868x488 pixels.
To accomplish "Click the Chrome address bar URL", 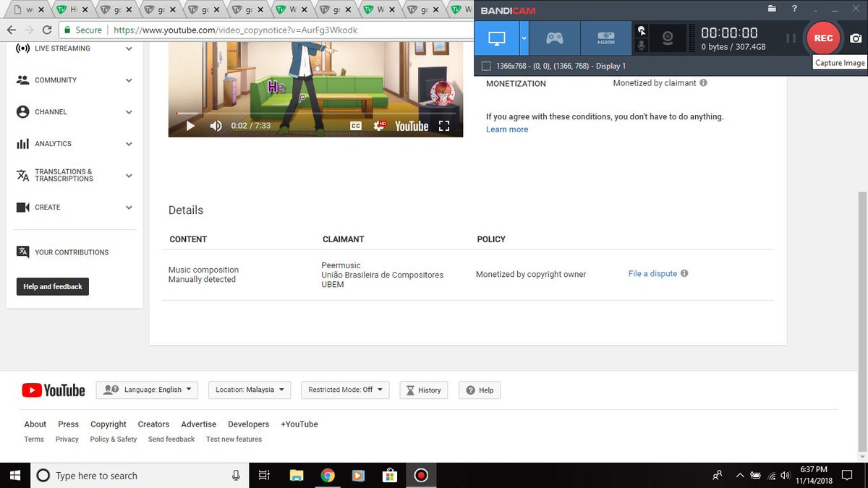I will (234, 30).
